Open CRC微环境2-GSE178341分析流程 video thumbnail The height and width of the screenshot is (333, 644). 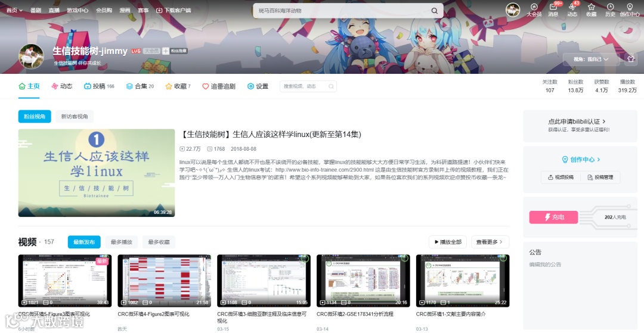point(363,281)
